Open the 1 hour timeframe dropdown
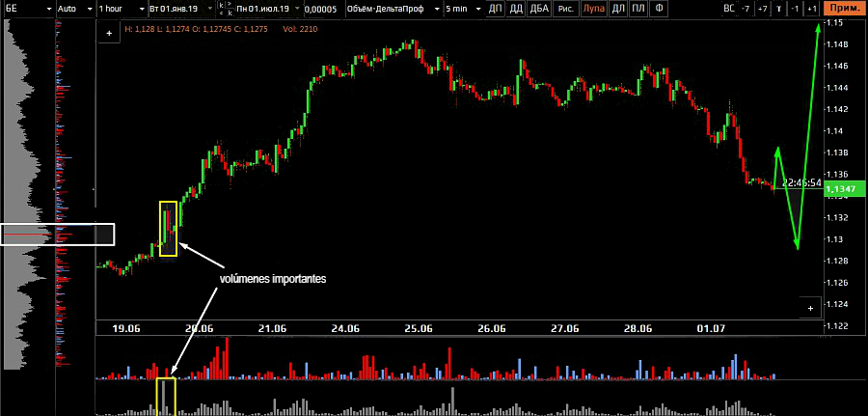The width and height of the screenshot is (868, 416). coord(120,9)
